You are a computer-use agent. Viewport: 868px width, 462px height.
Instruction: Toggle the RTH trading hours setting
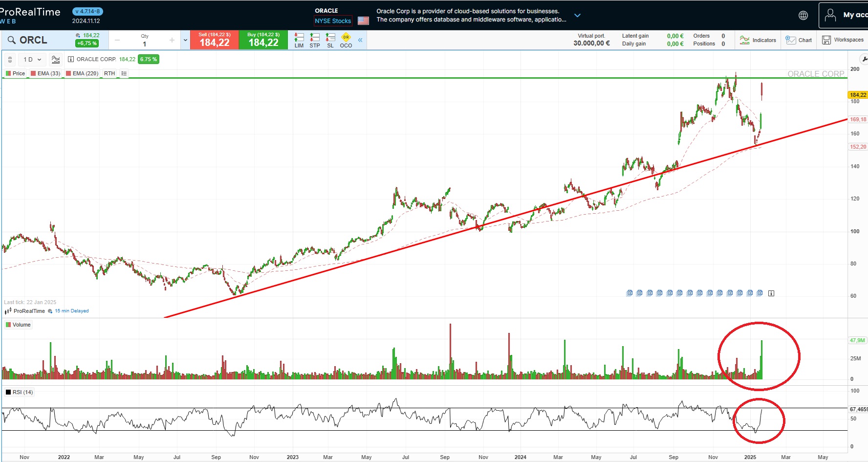click(109, 73)
